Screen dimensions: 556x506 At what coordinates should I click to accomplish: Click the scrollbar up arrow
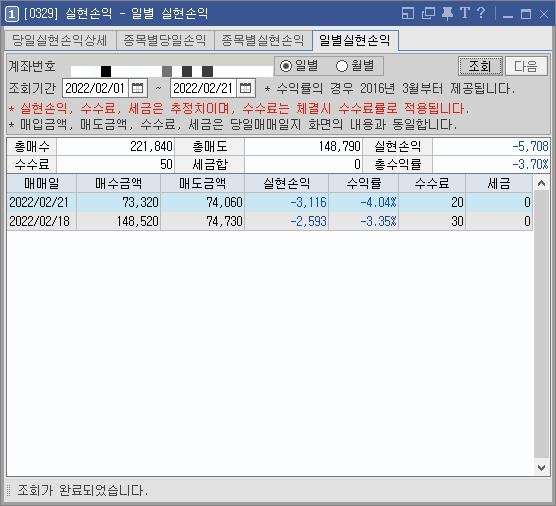pos(541,183)
